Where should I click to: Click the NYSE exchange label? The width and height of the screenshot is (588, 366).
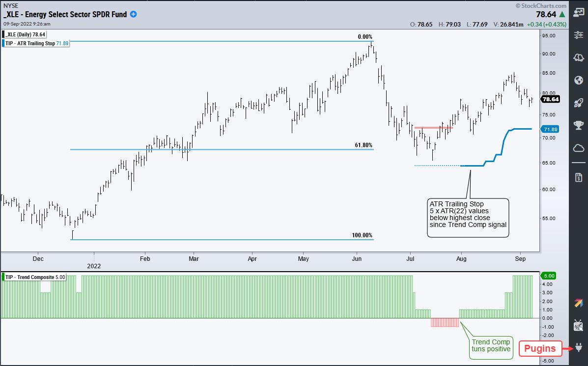click(x=10, y=5)
